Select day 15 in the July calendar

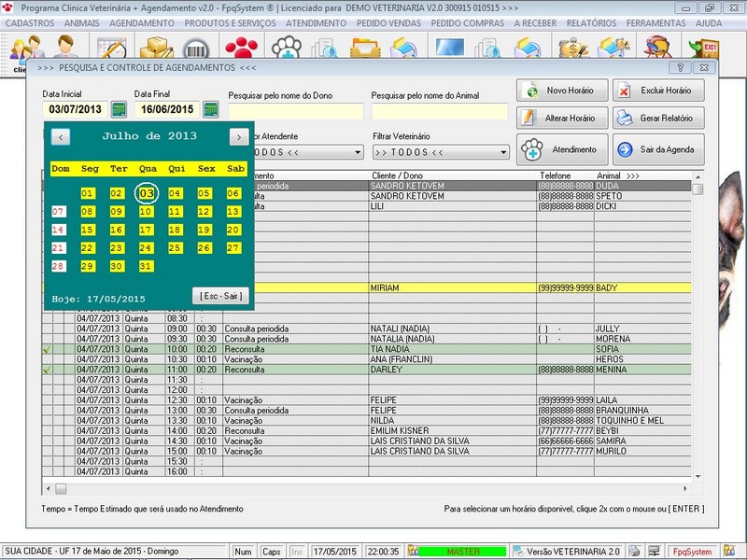tap(88, 230)
